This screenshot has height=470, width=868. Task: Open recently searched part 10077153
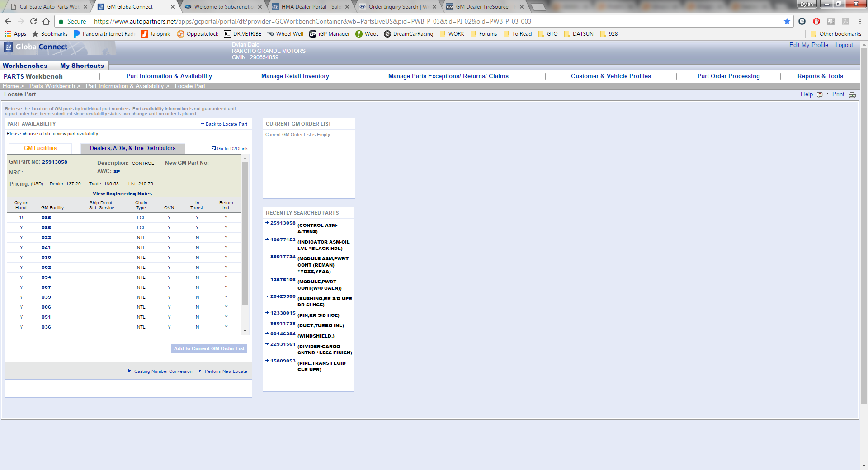coord(283,240)
